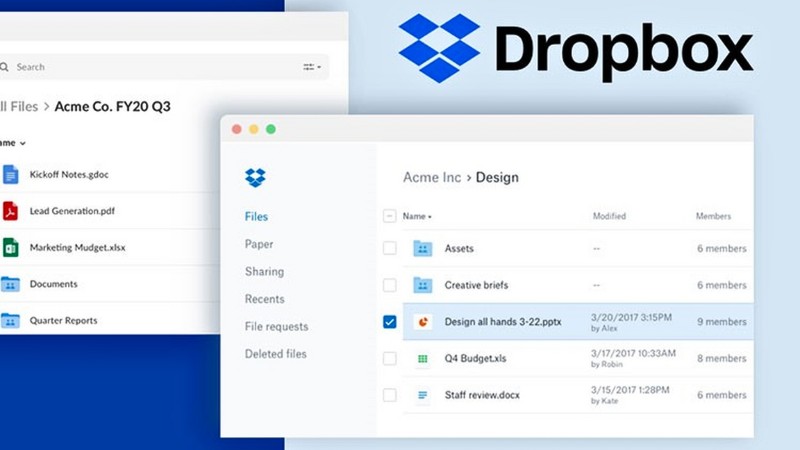This screenshot has width=800, height=450.
Task: Tick the checkbox for Staff review.docx
Action: click(x=389, y=395)
